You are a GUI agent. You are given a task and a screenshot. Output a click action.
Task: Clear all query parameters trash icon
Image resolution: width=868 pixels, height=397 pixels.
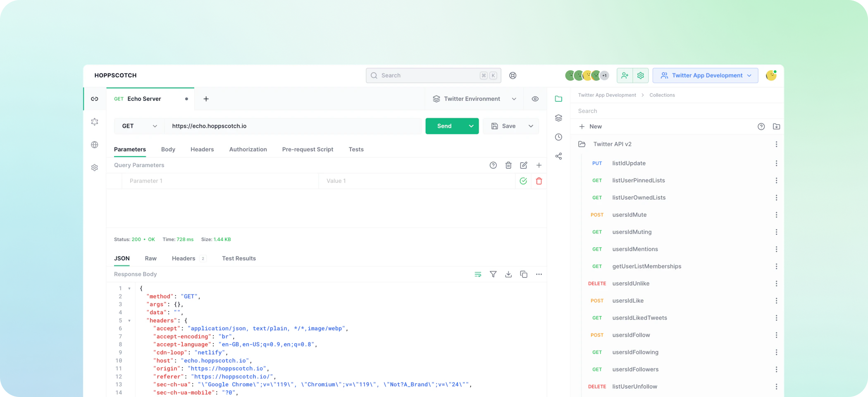508,165
